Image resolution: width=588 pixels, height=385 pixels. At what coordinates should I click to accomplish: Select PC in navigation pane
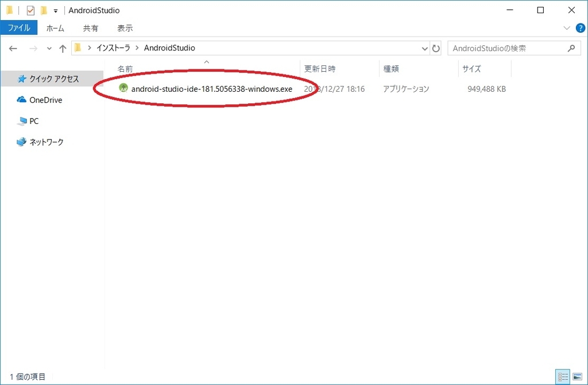tap(28, 121)
